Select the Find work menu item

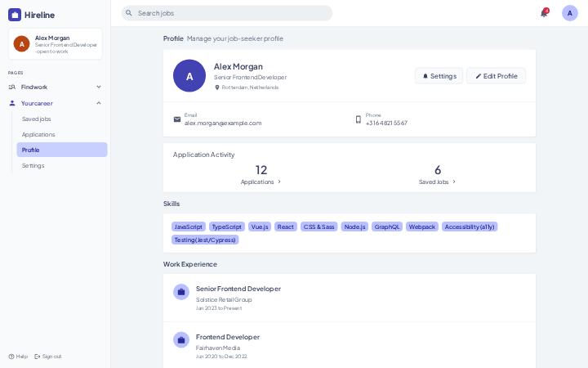[56, 88]
